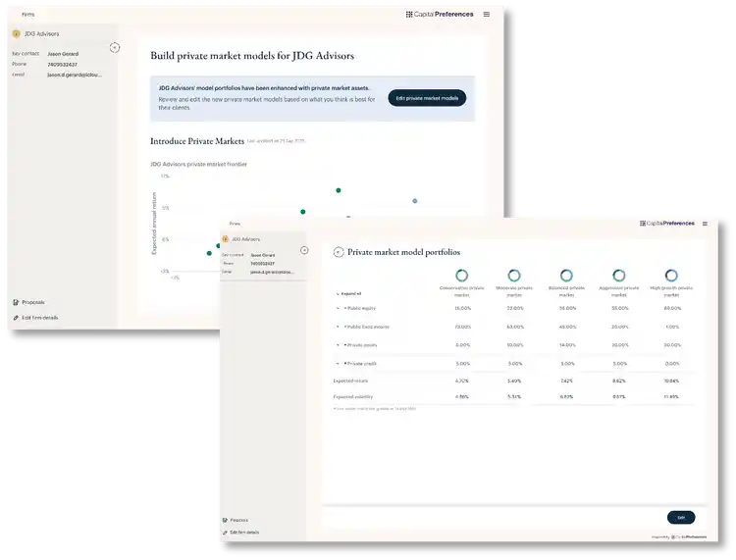The height and width of the screenshot is (560, 736).
Task: Collapse sidebar using circle arrow in back window
Action: (114, 47)
